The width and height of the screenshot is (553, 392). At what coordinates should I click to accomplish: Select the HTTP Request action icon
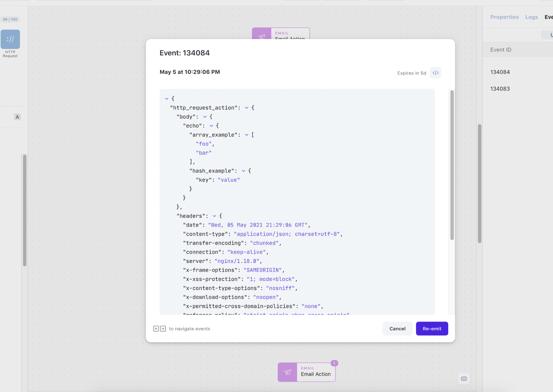coord(10,39)
